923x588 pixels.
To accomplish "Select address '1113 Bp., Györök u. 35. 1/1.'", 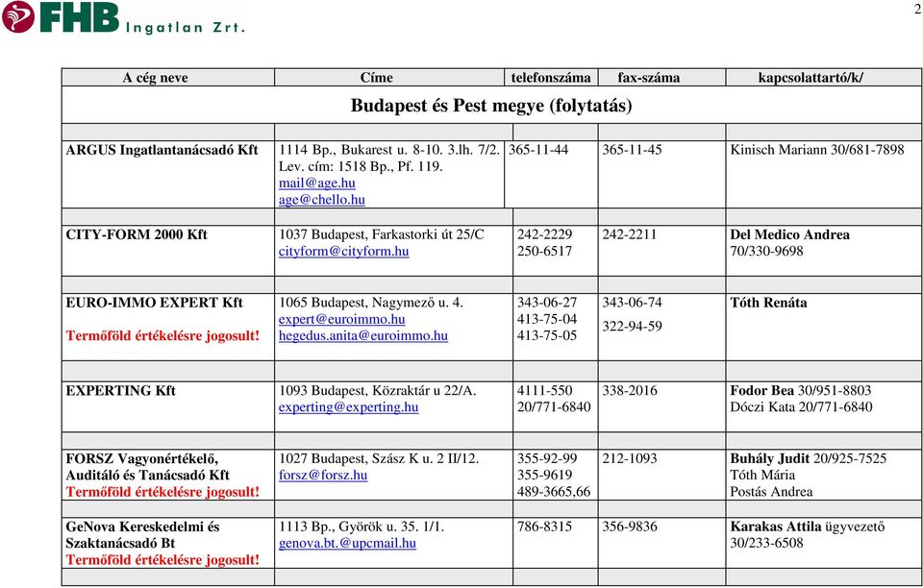I will click(x=362, y=527).
